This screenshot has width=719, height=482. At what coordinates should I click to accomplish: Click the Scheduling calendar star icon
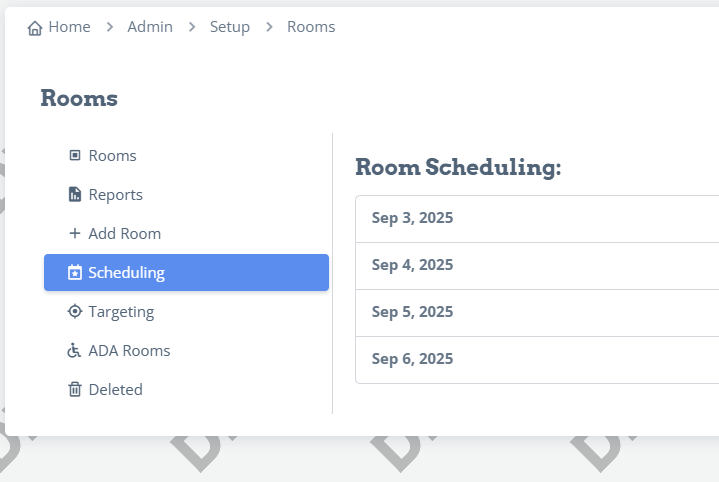75,272
